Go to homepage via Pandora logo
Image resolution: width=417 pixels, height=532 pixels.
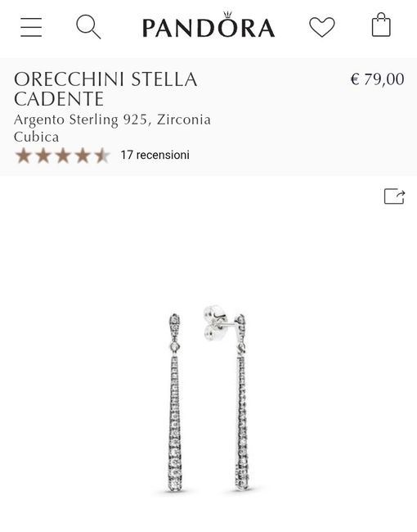coord(208,25)
